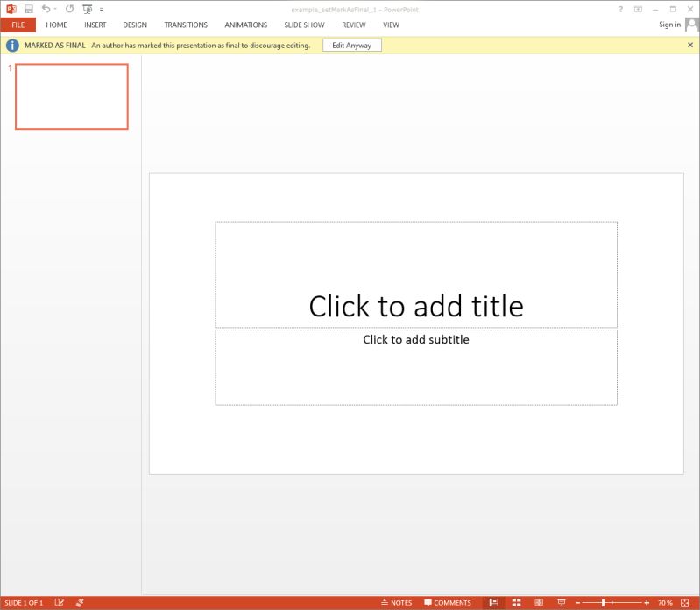700x610 pixels.
Task: Click the blue info icon in message bar
Action: [x=12, y=45]
